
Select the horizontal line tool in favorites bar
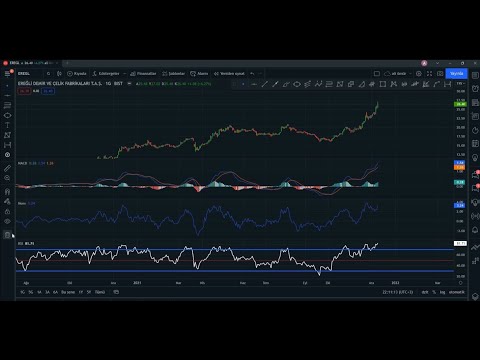(x=254, y=84)
